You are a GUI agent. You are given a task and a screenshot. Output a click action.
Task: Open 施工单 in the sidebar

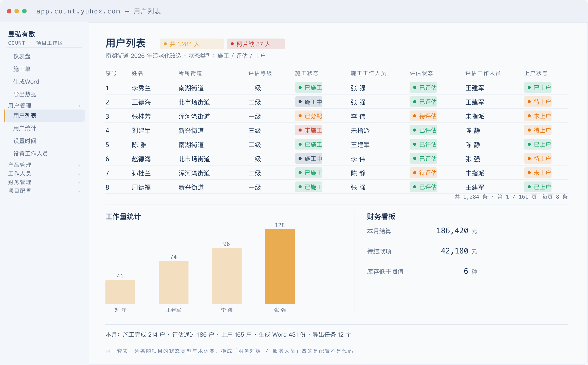(45, 69)
